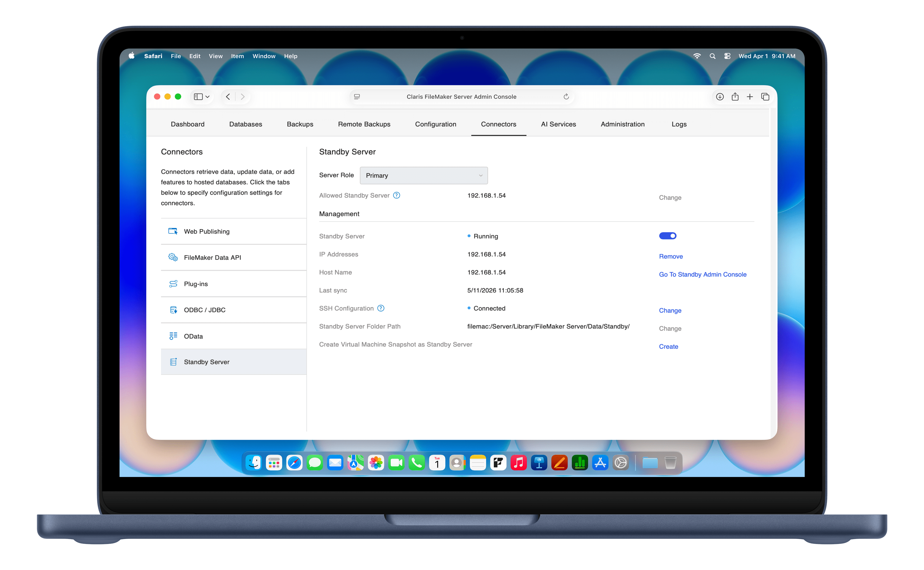Open the Window menu
Image resolution: width=924 pixels, height=570 pixels.
264,56
